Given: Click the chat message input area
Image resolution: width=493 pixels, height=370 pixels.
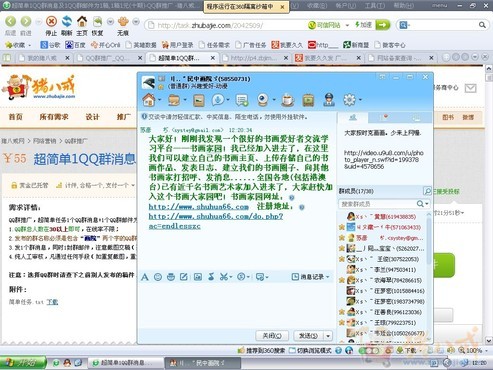Looking at the screenshot, I should coord(236,305).
